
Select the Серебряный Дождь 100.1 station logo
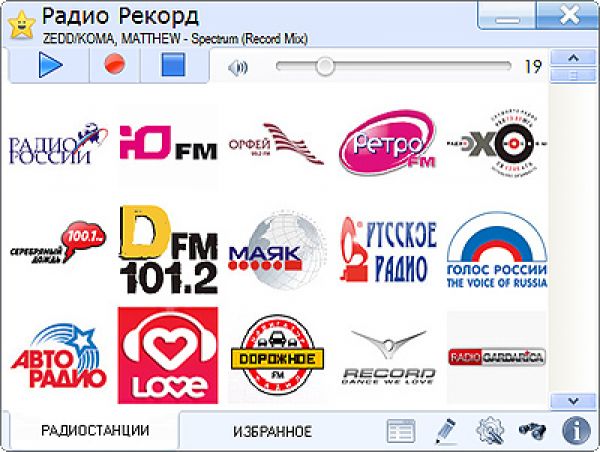(58, 242)
